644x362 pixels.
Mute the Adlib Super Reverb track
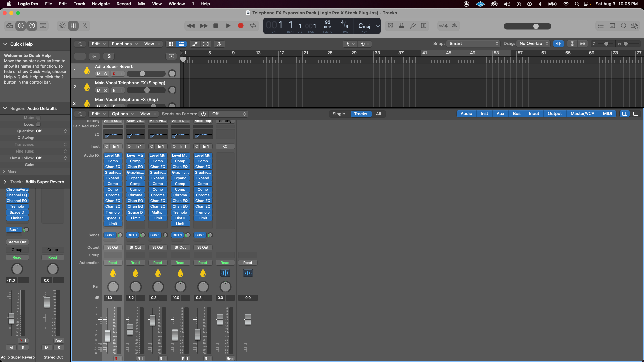coord(98,74)
